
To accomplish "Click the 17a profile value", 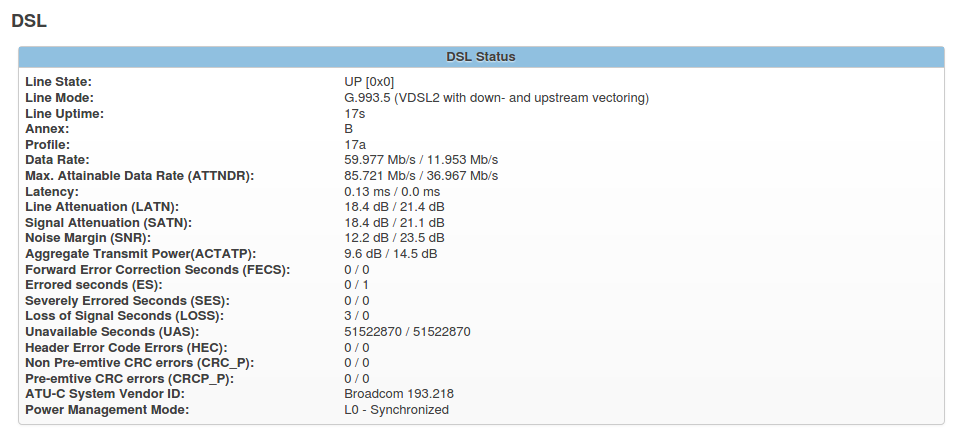I will pyautogui.click(x=355, y=145).
